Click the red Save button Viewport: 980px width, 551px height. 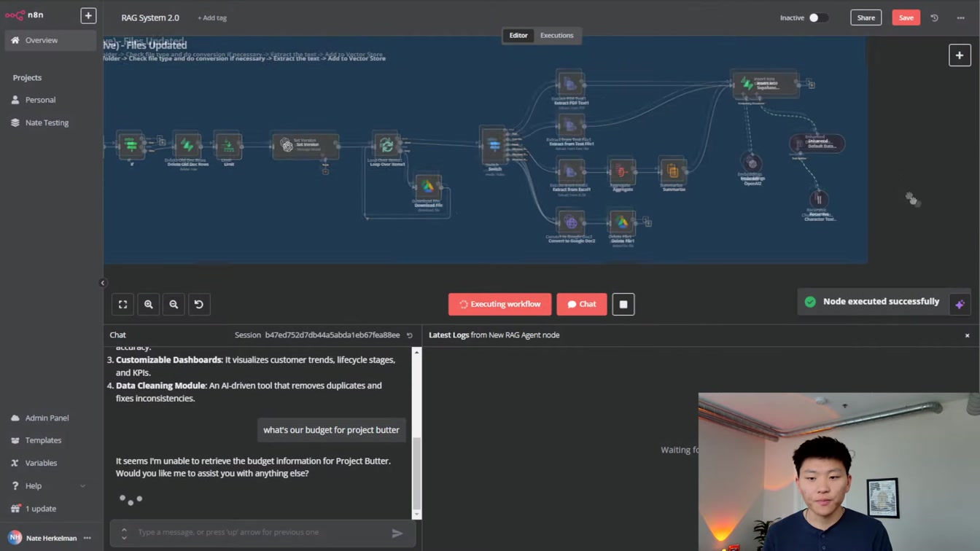point(906,17)
